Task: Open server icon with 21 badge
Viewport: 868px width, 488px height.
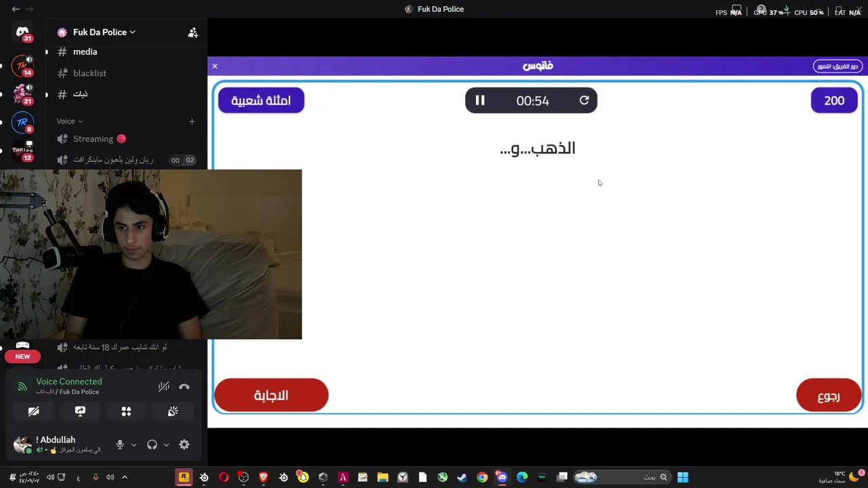Action: point(22,93)
